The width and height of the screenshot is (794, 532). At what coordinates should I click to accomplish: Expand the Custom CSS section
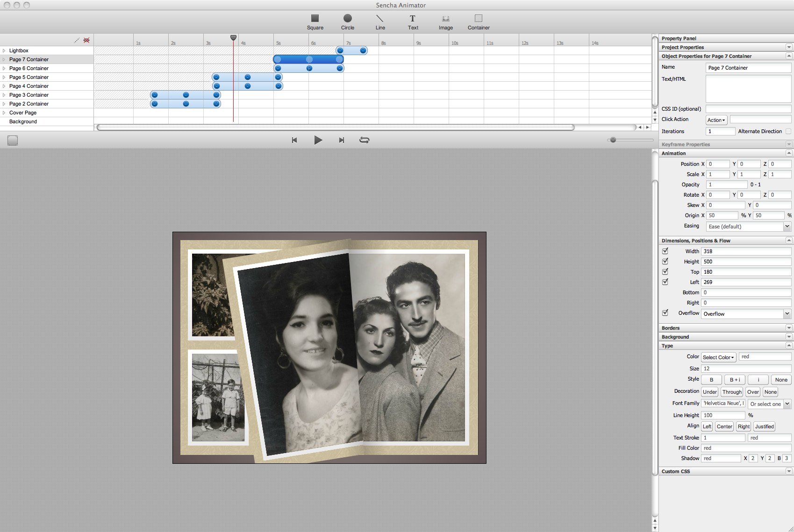pyautogui.click(x=788, y=471)
